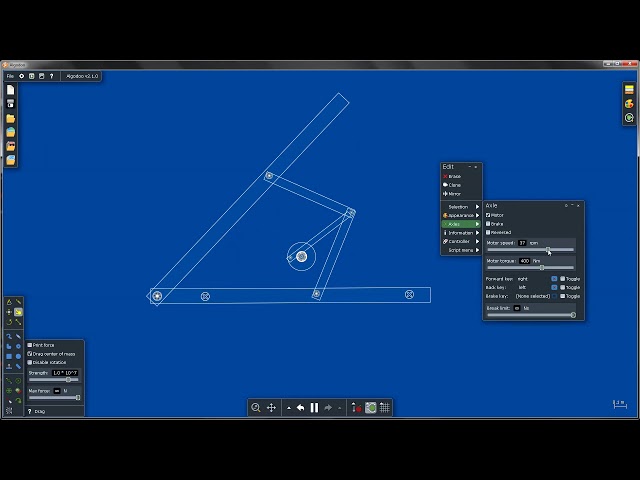Click the Clone option
The width and height of the screenshot is (640, 480).
pyautogui.click(x=454, y=185)
